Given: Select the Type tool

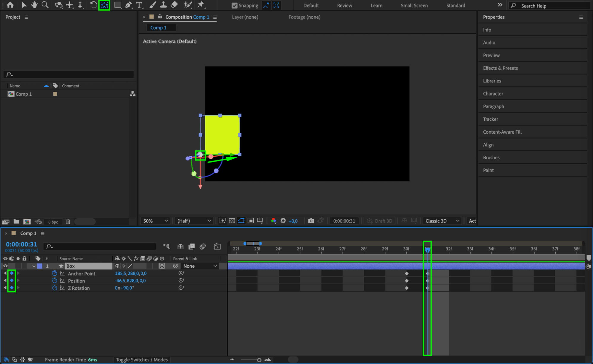Looking at the screenshot, I should [x=139, y=5].
